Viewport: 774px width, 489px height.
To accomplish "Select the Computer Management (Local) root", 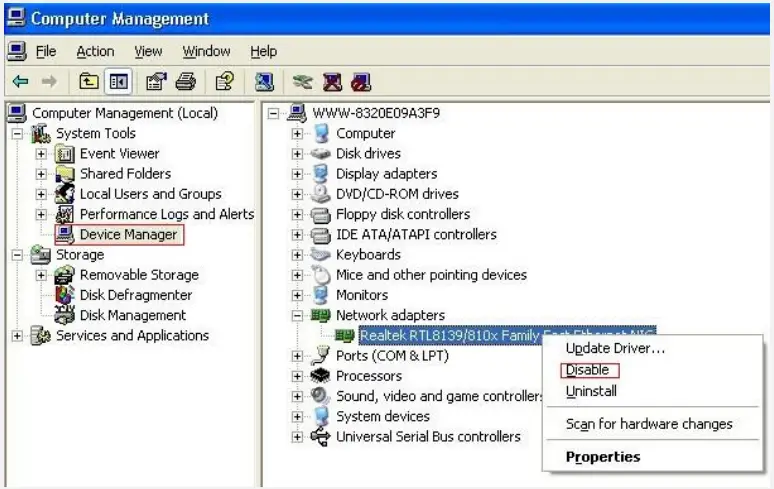I will [125, 113].
